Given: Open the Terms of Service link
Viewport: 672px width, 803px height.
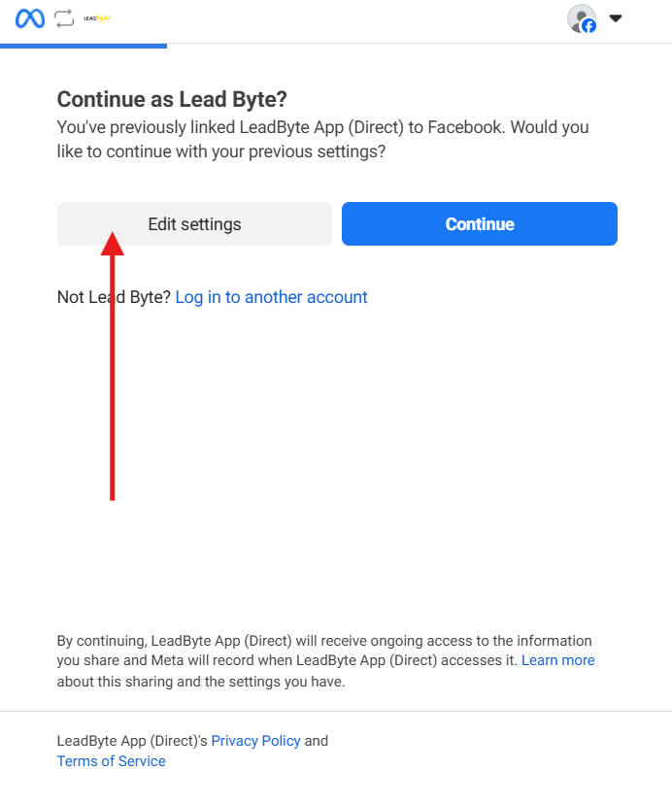Looking at the screenshot, I should (111, 761).
